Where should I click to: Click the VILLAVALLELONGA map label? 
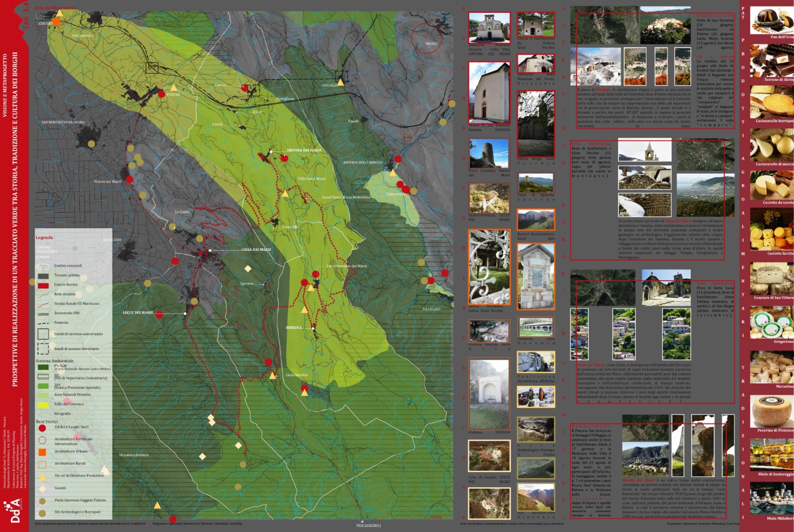133,455
